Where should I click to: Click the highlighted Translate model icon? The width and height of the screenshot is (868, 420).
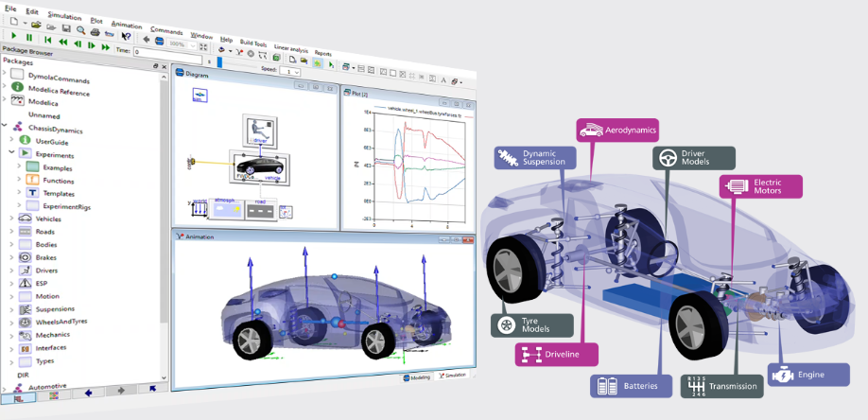317,63
